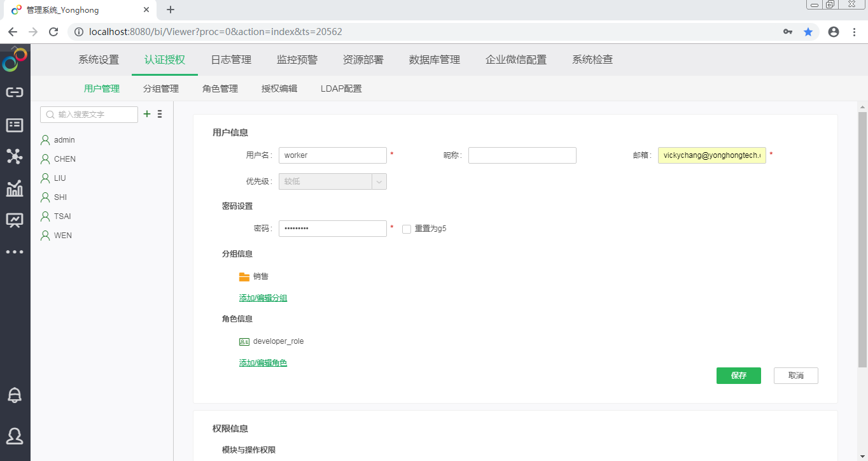Click the 昵称 nickname input field
Viewport: 868px width, 461px height.
click(x=522, y=155)
